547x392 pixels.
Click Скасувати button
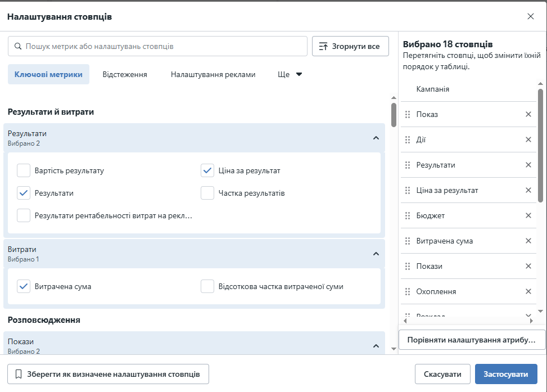(x=442, y=374)
